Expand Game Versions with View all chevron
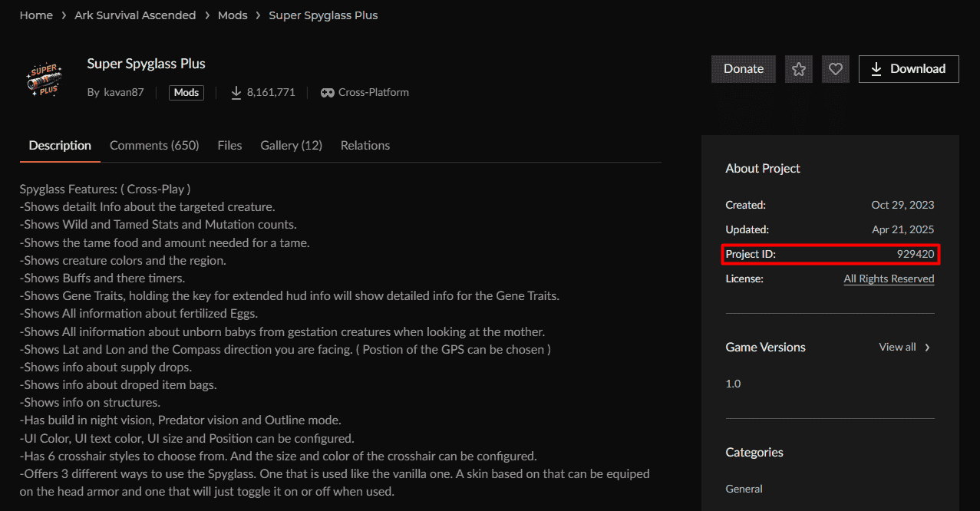This screenshot has width=980, height=511. point(927,348)
